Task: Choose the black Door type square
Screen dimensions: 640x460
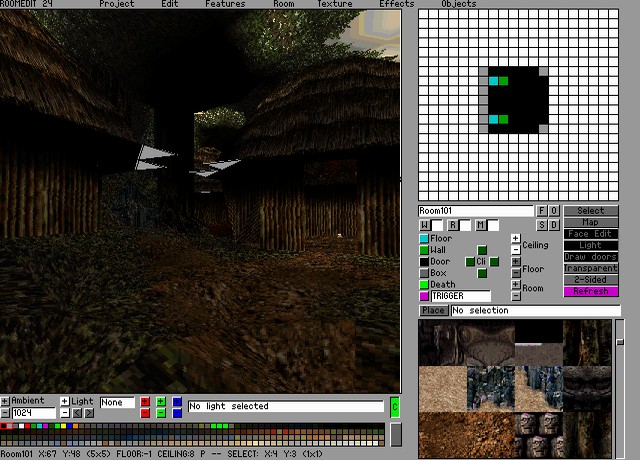Action: (x=424, y=262)
